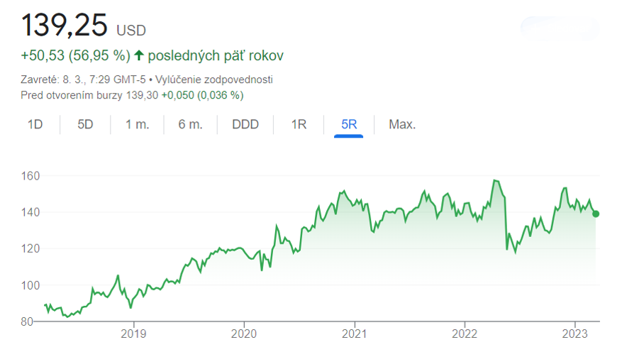Click the 139,25 price heading
Viewport: 644px width, 352px height.
point(64,26)
